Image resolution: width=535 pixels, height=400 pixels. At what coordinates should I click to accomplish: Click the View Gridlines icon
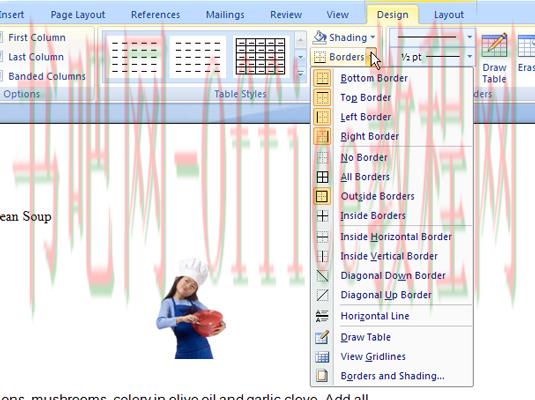point(322,357)
